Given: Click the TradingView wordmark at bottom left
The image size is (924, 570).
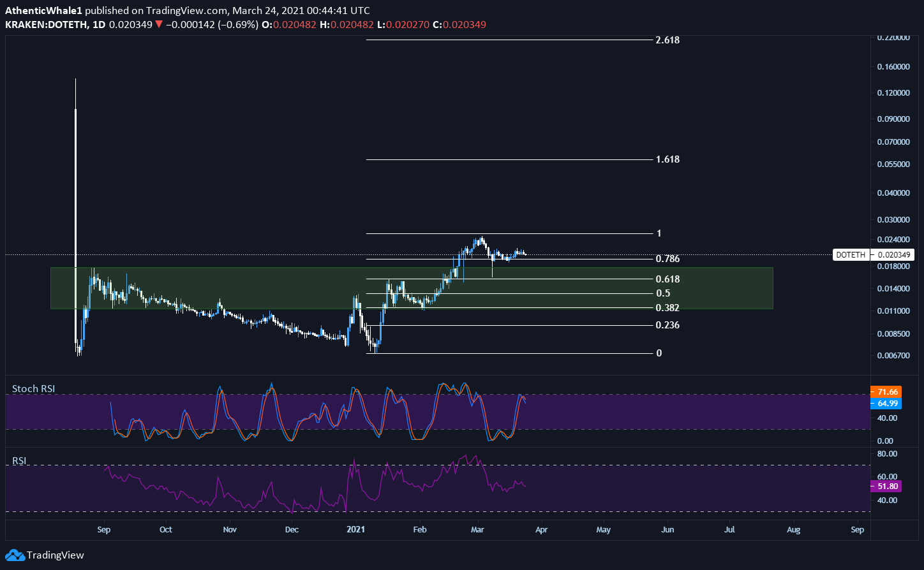Looking at the screenshot, I should [55, 555].
